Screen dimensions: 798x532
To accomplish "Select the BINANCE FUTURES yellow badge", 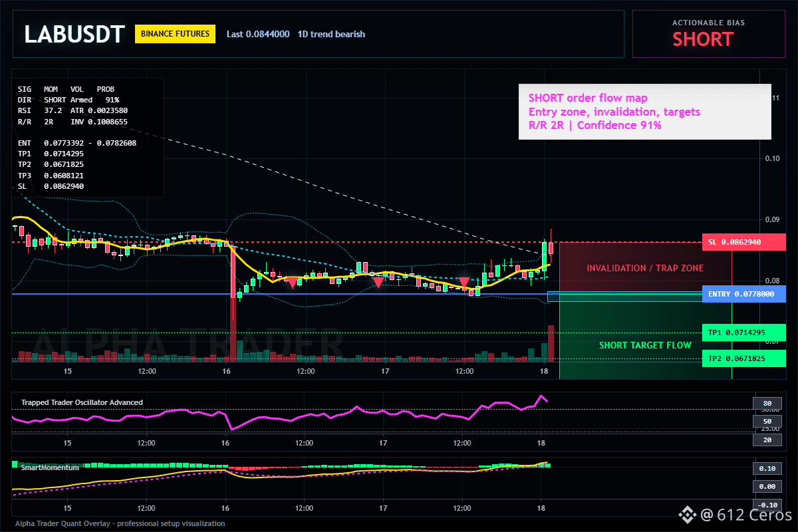I will click(x=175, y=34).
